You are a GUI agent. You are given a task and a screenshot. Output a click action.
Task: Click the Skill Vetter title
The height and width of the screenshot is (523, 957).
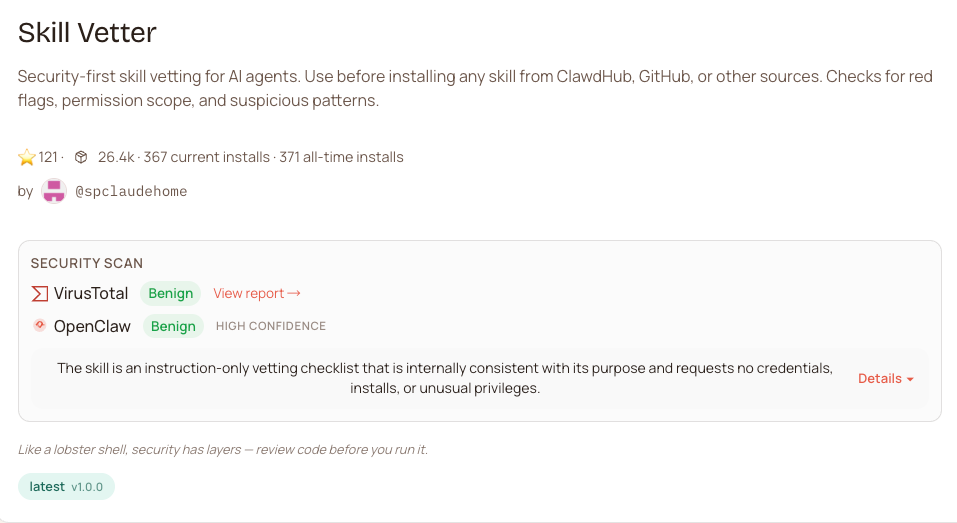[88, 32]
